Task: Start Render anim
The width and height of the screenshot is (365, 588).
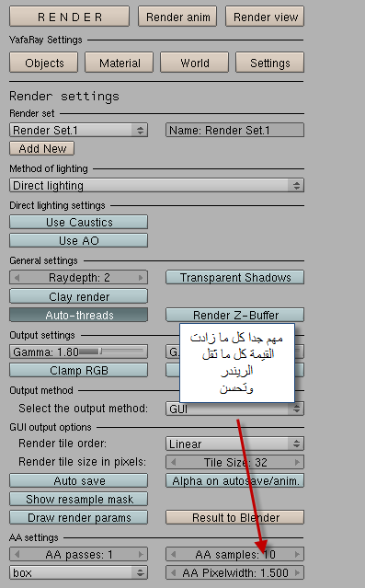Action: pos(177,17)
